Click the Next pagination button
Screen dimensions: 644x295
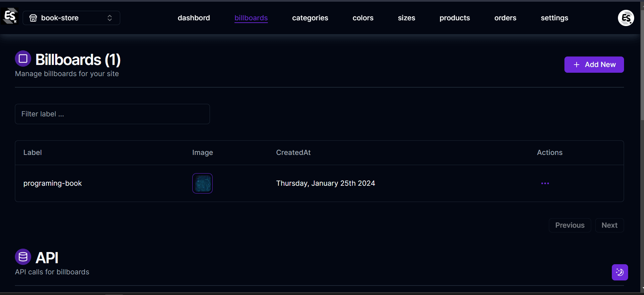(x=609, y=225)
